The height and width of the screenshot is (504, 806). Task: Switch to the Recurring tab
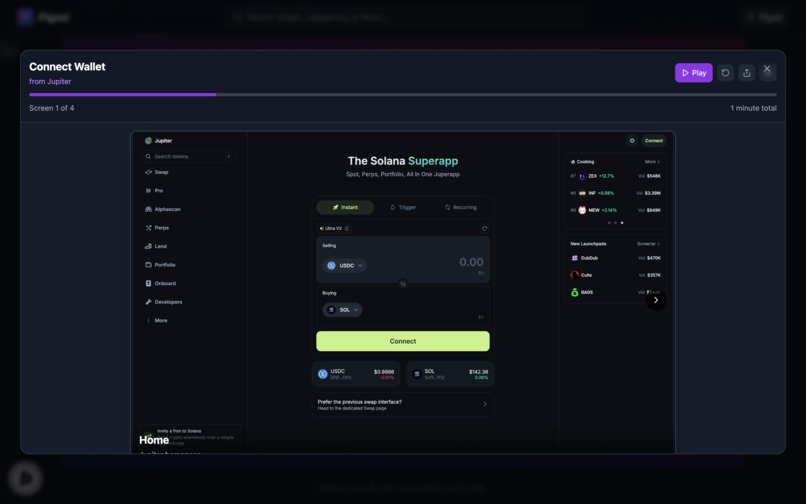point(461,207)
